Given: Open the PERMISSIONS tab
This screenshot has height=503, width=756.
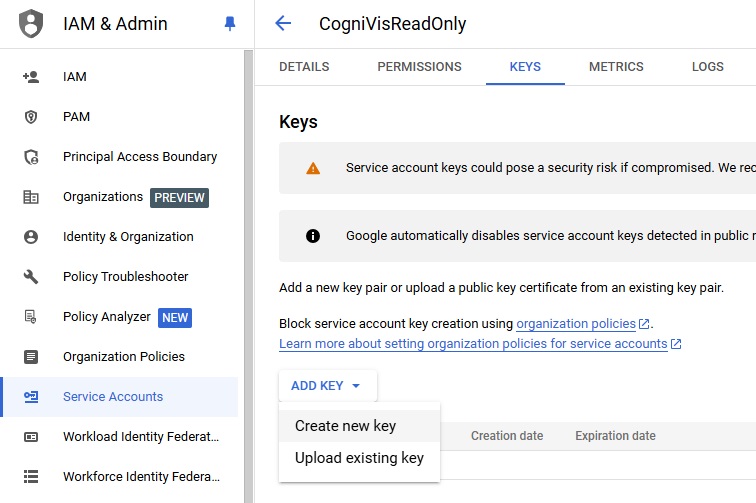Looking at the screenshot, I should (x=419, y=67).
